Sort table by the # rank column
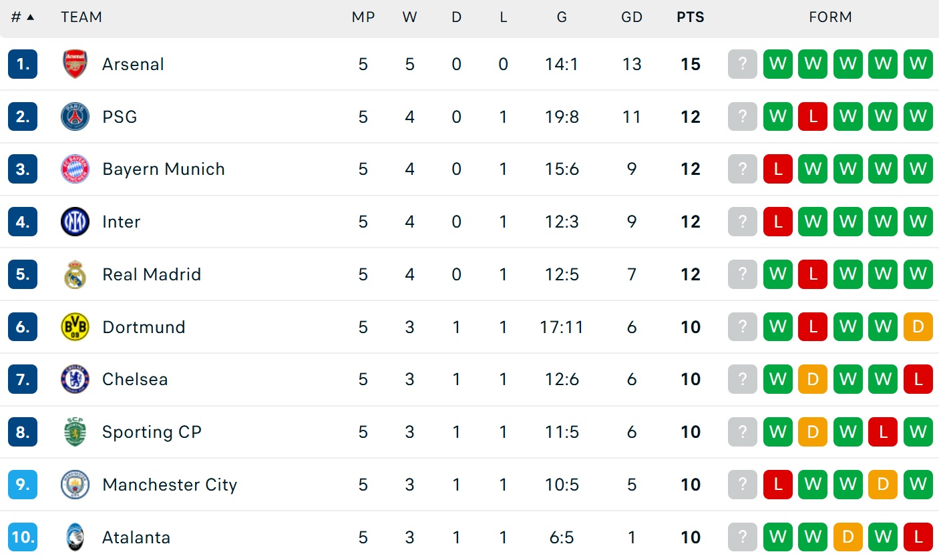 (22, 17)
